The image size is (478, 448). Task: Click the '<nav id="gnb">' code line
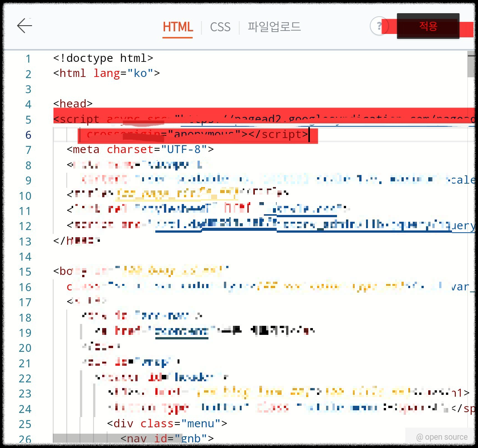pos(167,438)
